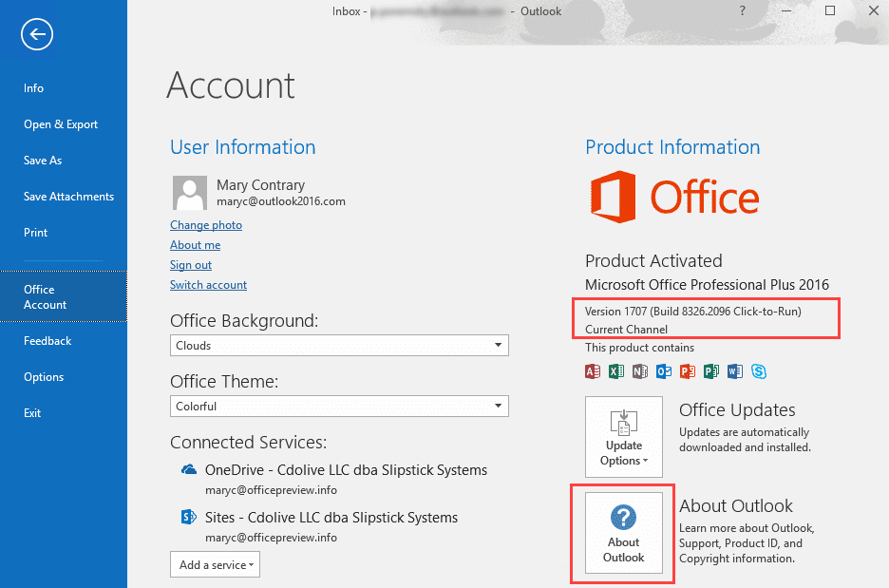This screenshot has height=588, width=889.
Task: Click the Change photo link
Action: coord(206,225)
